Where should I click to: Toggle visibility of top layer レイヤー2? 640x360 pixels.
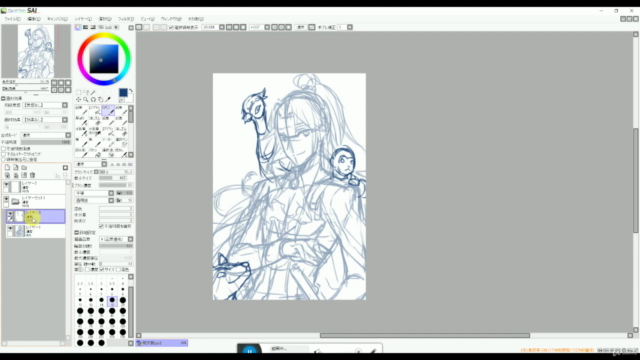pyautogui.click(x=6, y=185)
